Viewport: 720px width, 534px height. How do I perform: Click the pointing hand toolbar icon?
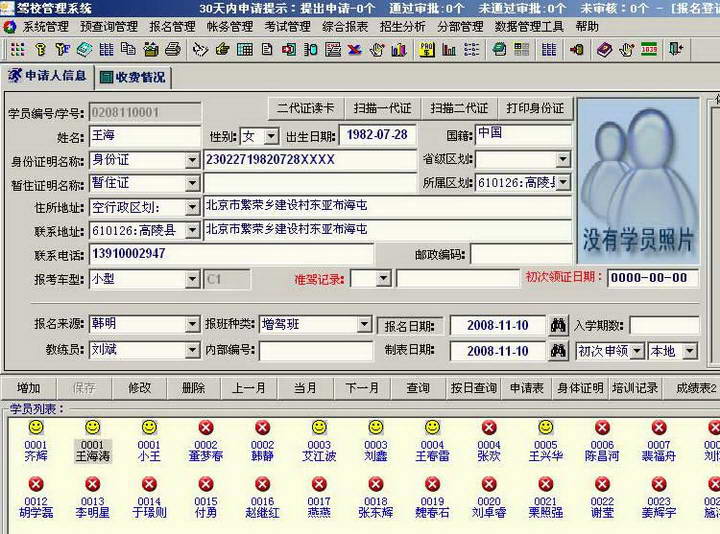pyautogui.click(x=222, y=49)
